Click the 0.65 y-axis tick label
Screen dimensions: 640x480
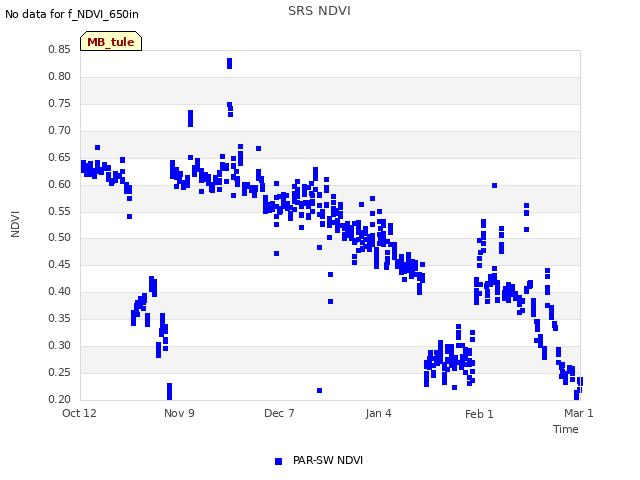click(60, 157)
